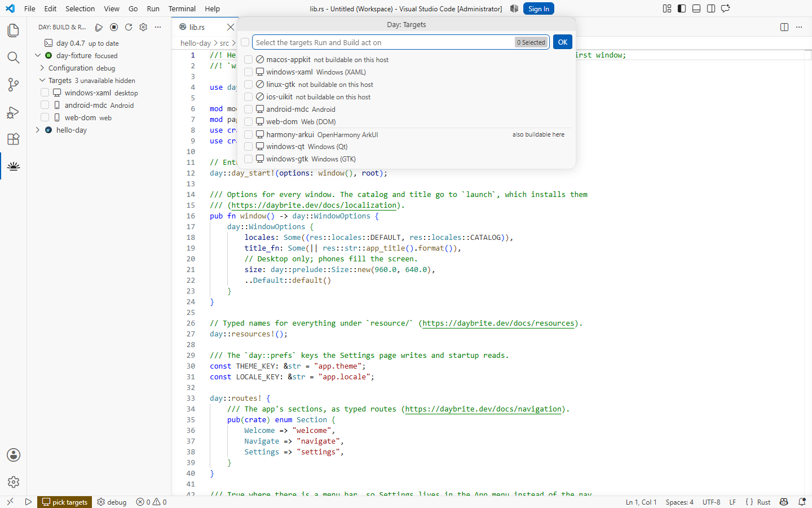The image size is (812, 508).
Task: Click pick targets in status bar
Action: 65,502
